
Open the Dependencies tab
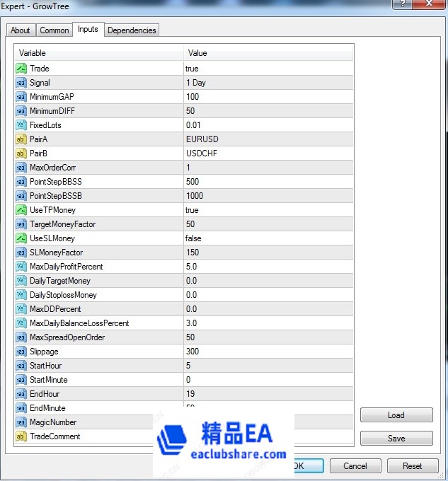(132, 30)
